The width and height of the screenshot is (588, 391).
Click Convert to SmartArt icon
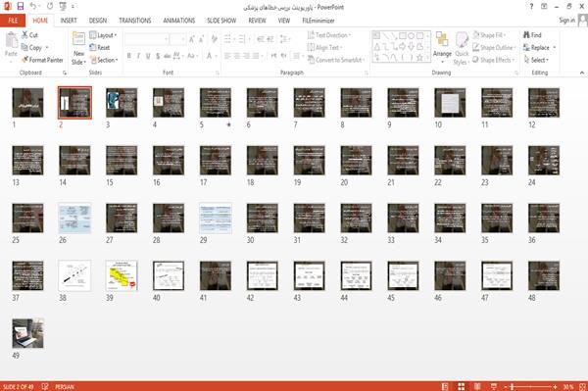click(x=311, y=60)
